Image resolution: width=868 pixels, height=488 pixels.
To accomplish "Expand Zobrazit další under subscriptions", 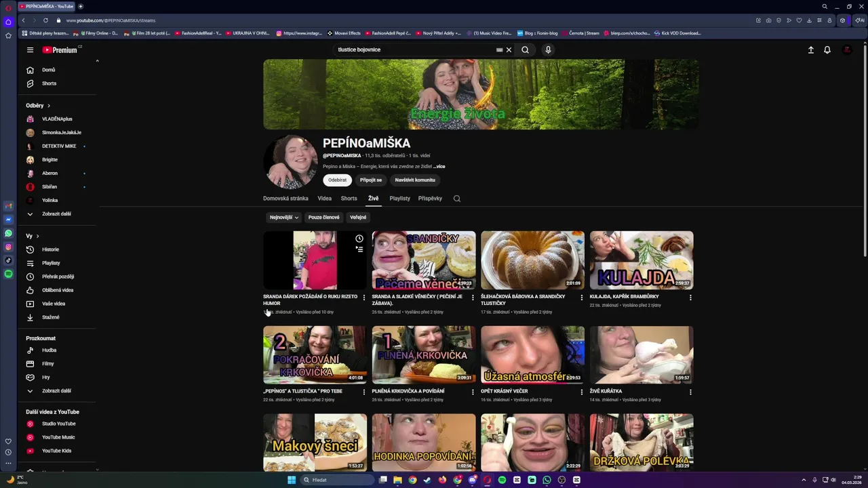I will click(56, 214).
